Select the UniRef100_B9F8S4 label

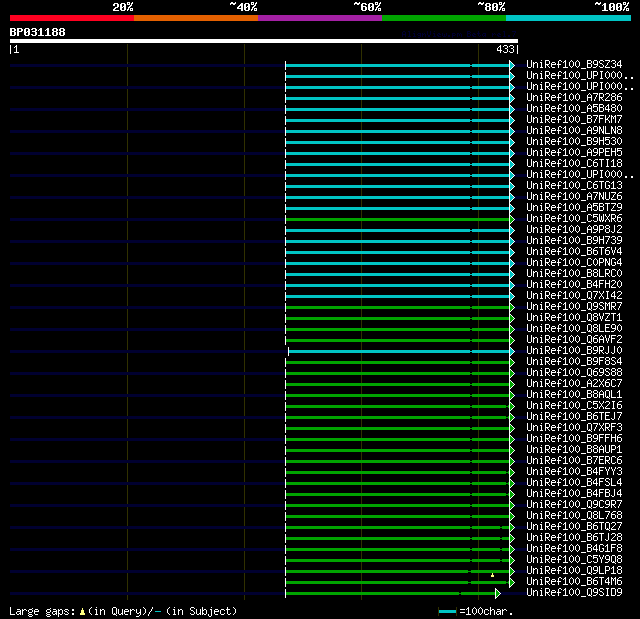coord(574,362)
